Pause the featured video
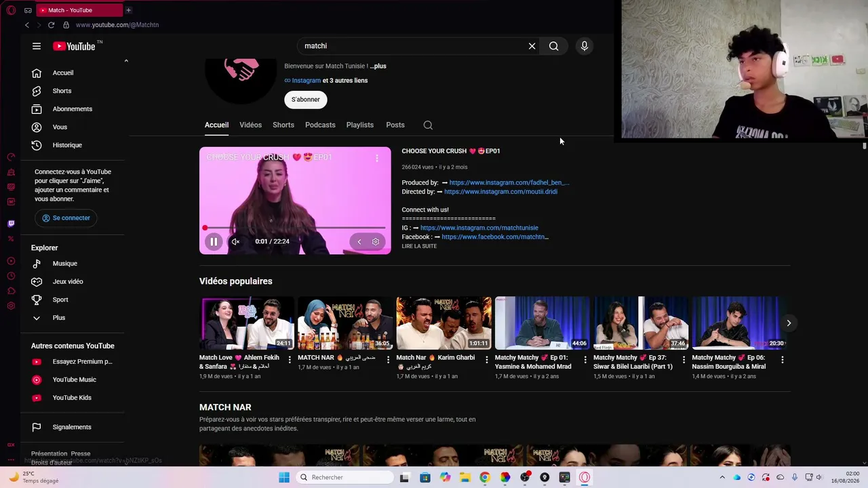868x488 pixels. (x=214, y=242)
